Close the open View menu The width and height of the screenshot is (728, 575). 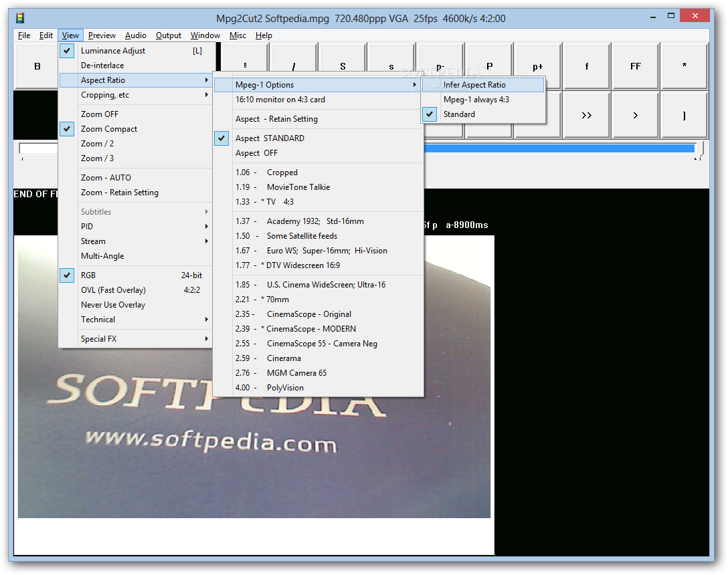coord(70,35)
